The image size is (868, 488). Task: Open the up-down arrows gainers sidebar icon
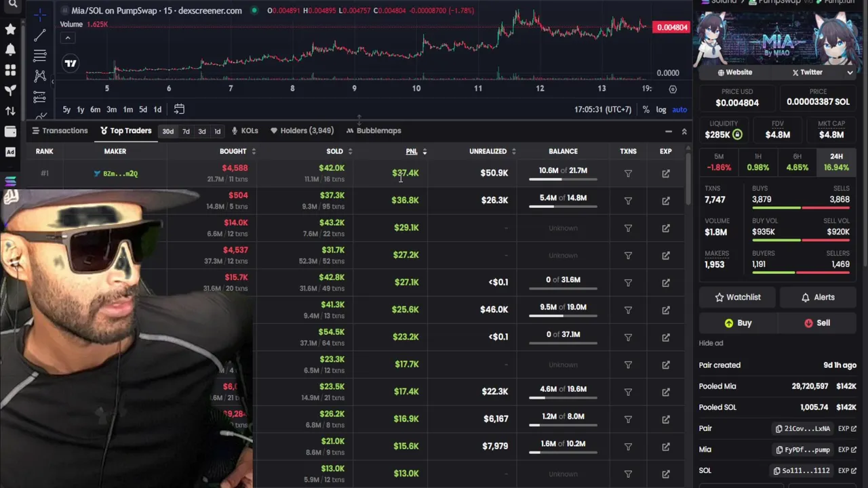tap(10, 110)
